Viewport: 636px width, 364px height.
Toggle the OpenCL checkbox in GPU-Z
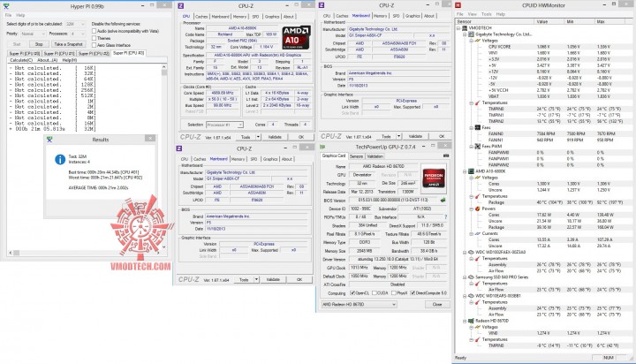[x=352, y=293]
